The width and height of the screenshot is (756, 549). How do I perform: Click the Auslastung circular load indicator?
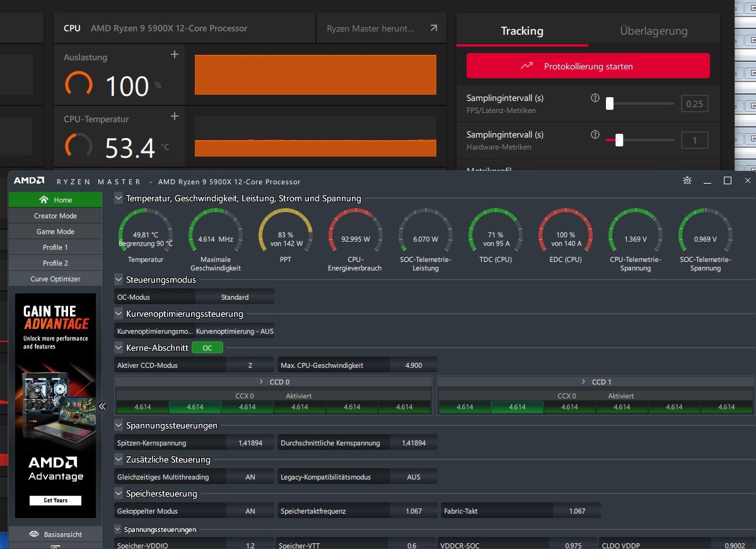[x=79, y=84]
